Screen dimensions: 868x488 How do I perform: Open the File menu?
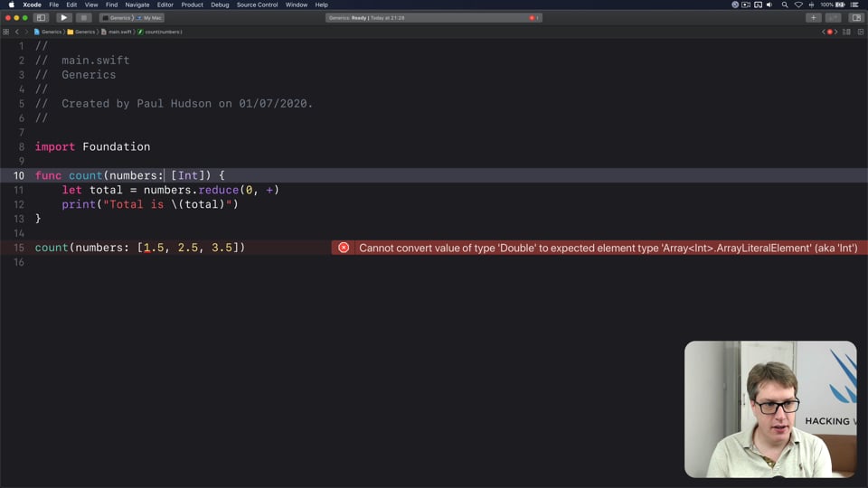53,5
